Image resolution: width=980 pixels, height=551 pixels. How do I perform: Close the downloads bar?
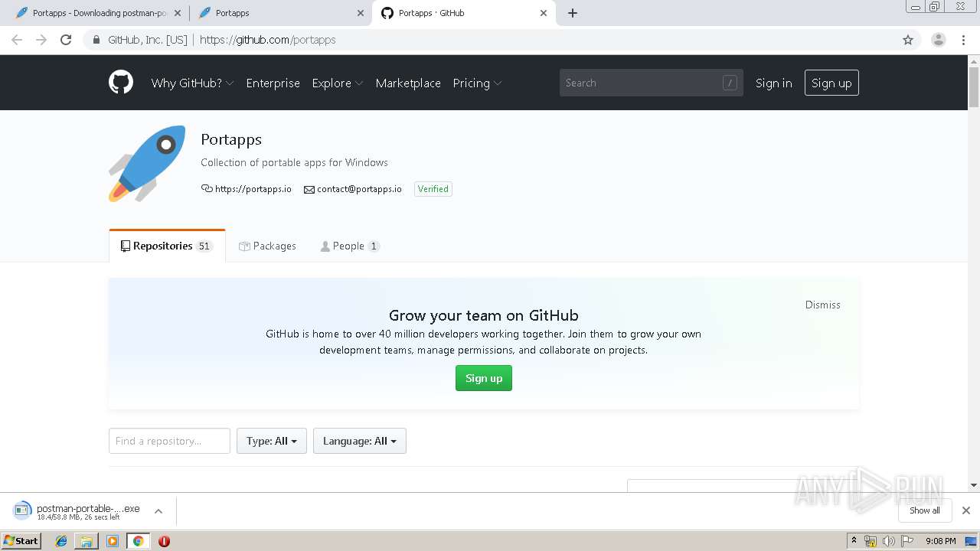pyautogui.click(x=966, y=510)
